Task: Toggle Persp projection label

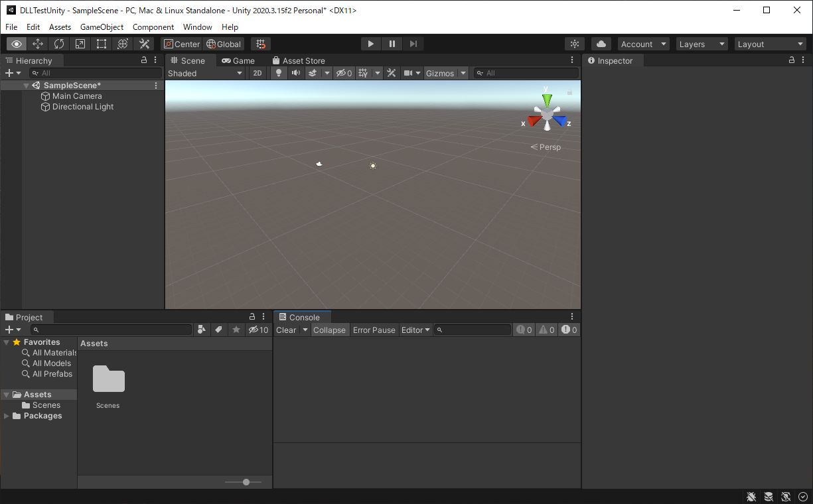Action: click(x=546, y=147)
